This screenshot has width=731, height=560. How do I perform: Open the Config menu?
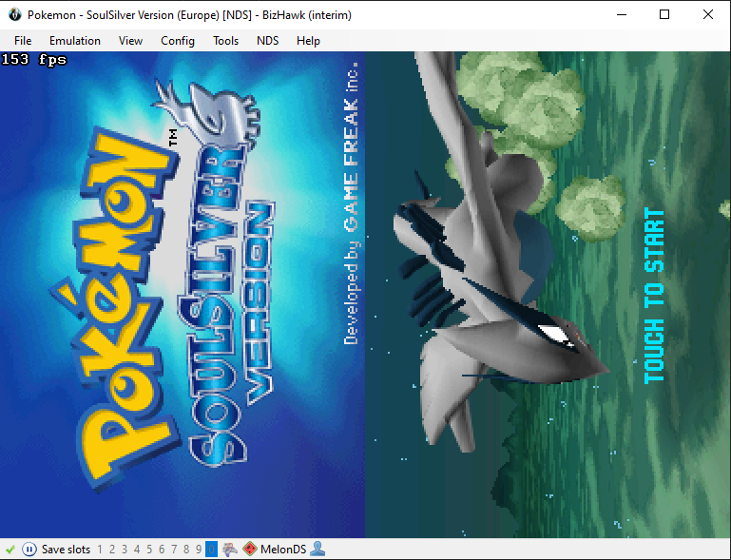click(x=178, y=41)
